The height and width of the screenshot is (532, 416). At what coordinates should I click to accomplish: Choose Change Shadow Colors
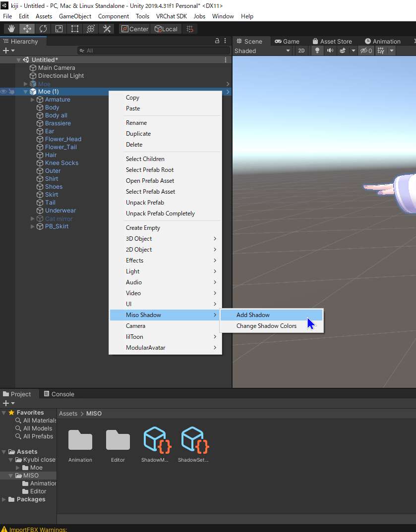[271, 326]
